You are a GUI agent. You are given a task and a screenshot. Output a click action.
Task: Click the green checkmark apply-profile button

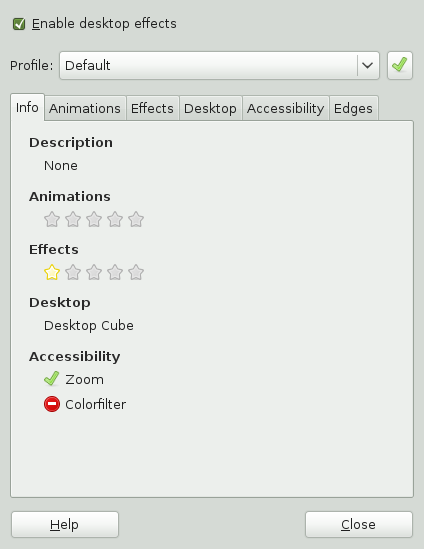tap(400, 65)
